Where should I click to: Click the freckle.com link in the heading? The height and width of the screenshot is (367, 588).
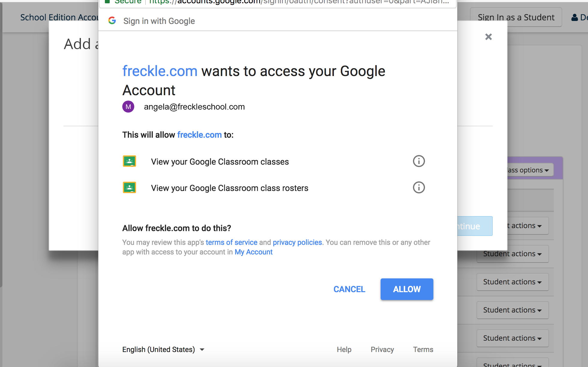tap(160, 71)
